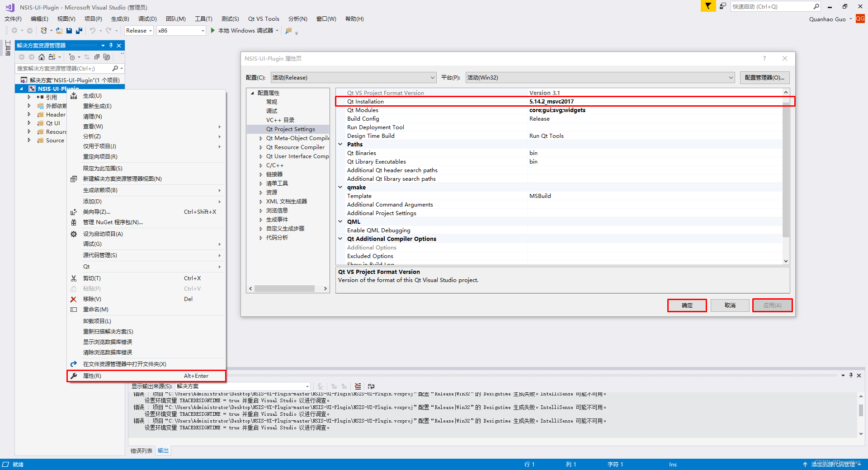Expand the Qt Meta-Object Compiler tree node
This screenshot has width=868, height=470.
tap(261, 139)
